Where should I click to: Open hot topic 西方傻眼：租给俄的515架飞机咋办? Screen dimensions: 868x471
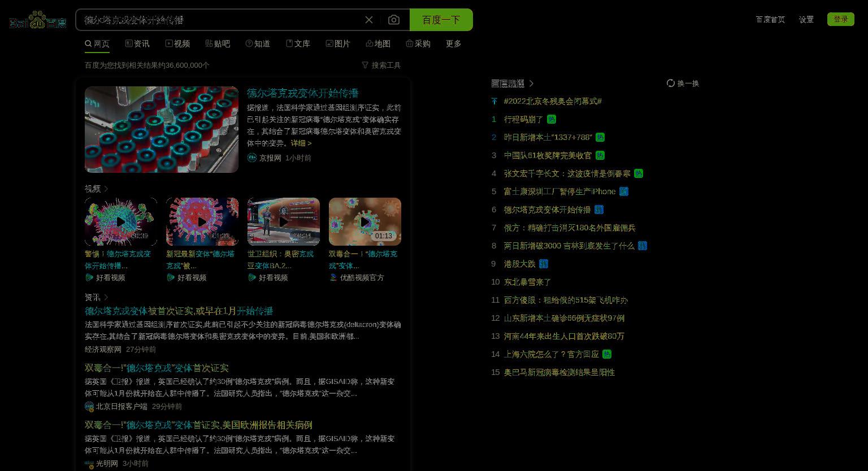[x=566, y=300]
